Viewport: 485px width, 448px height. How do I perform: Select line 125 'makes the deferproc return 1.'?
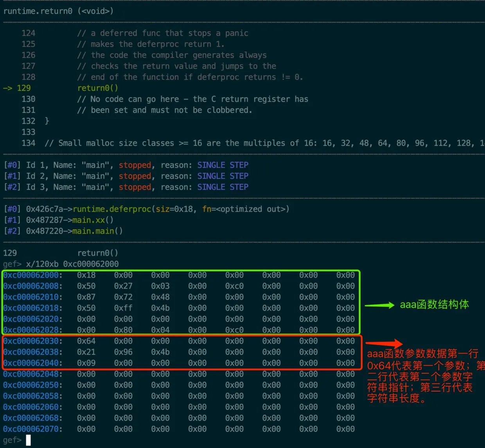click(x=151, y=44)
